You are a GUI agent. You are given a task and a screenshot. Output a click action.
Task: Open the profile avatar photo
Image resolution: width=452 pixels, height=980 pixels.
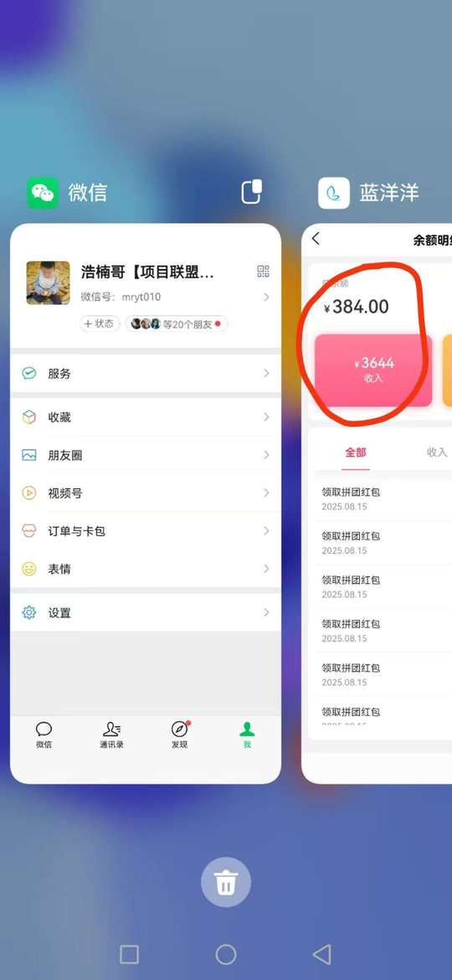(48, 283)
